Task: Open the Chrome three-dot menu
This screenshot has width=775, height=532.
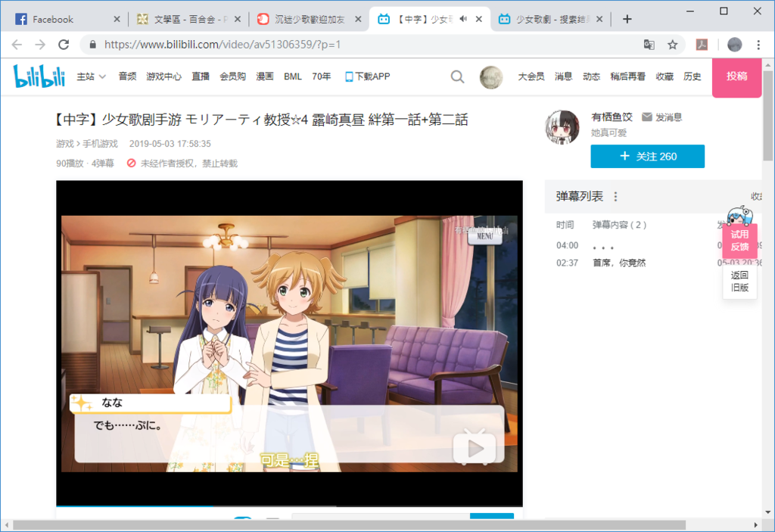Action: click(758, 45)
